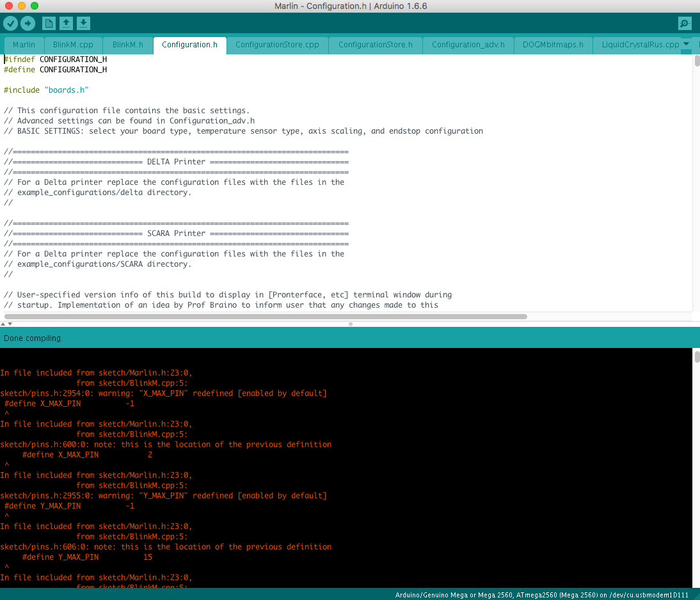Open the tab list dropdown arrow

click(x=687, y=44)
